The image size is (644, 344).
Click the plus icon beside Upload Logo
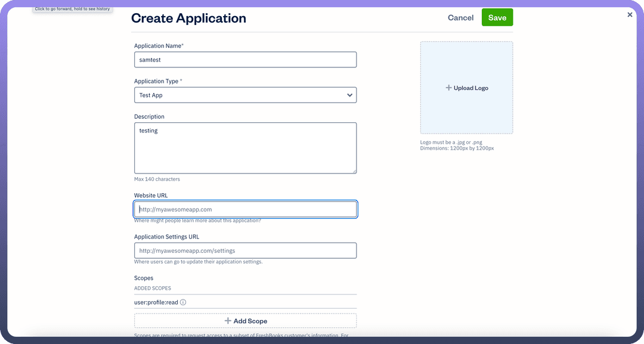coord(448,88)
